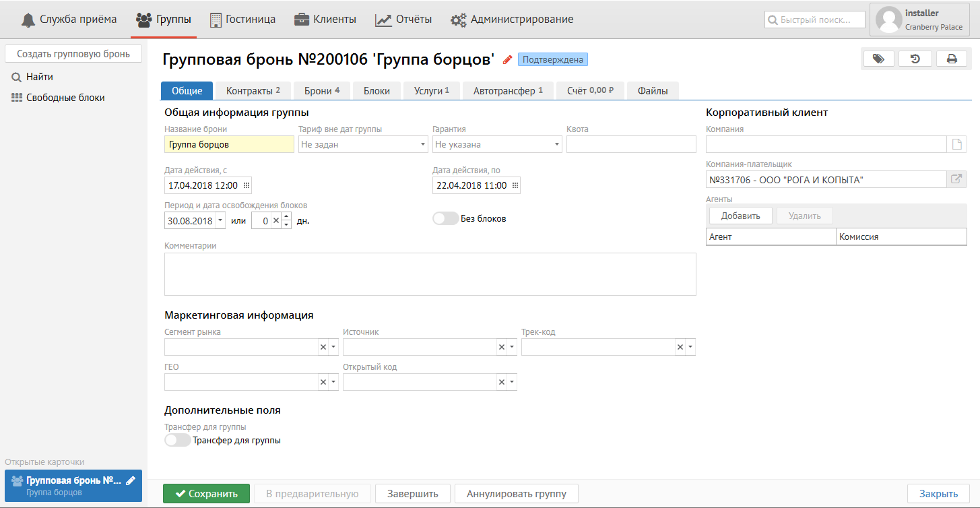Click the tag icon button
This screenshot has height=508, width=980.
[x=878, y=59]
